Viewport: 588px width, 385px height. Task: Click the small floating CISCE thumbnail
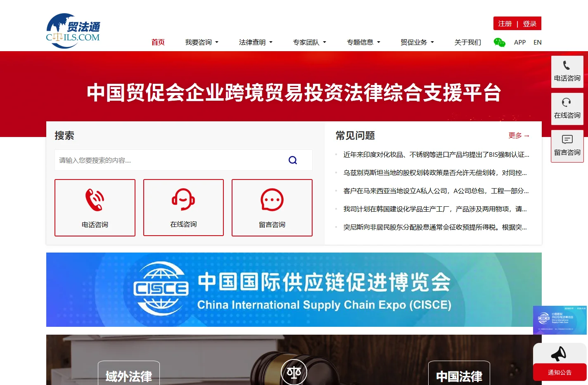click(560, 320)
